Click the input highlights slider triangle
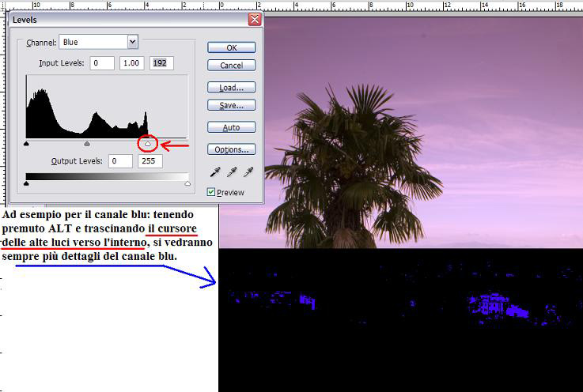The height and width of the screenshot is (392, 583). click(147, 144)
